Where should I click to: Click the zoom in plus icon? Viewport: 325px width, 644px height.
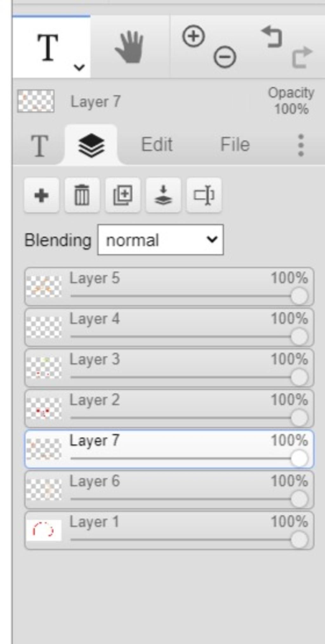coord(193,36)
